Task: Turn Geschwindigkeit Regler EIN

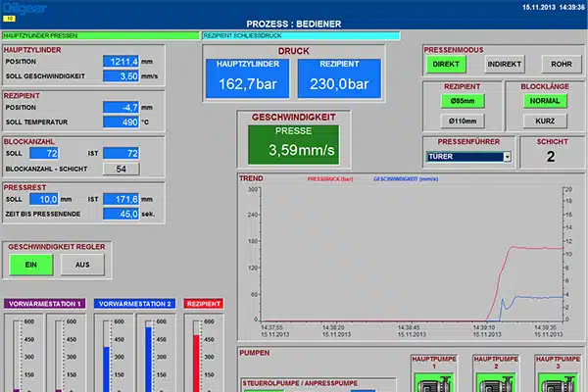Action: click(x=31, y=265)
